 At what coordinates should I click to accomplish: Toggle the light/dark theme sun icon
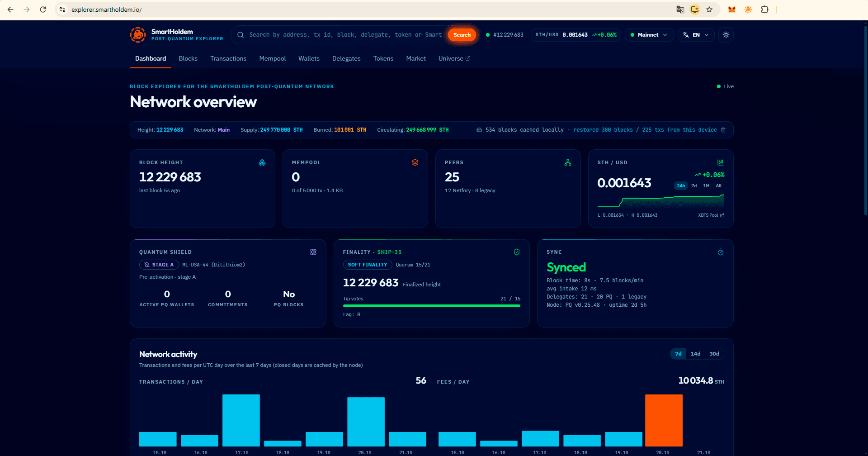(x=726, y=35)
